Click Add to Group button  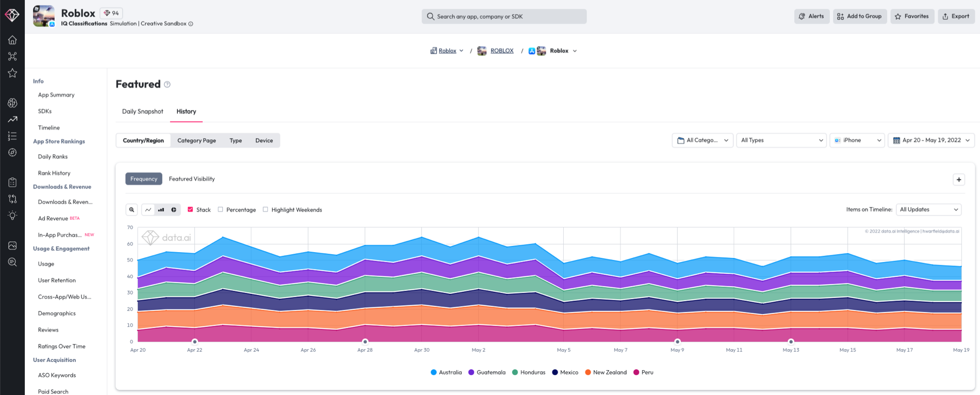[860, 17]
